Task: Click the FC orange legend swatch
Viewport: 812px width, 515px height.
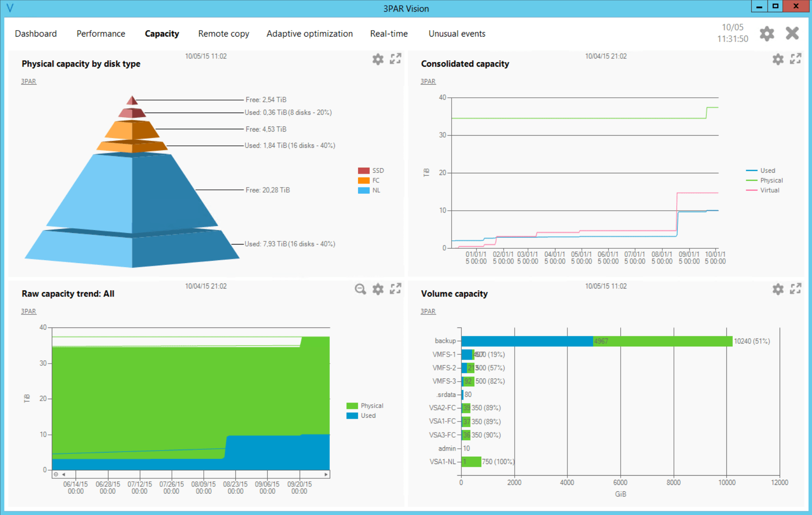Action: click(364, 181)
